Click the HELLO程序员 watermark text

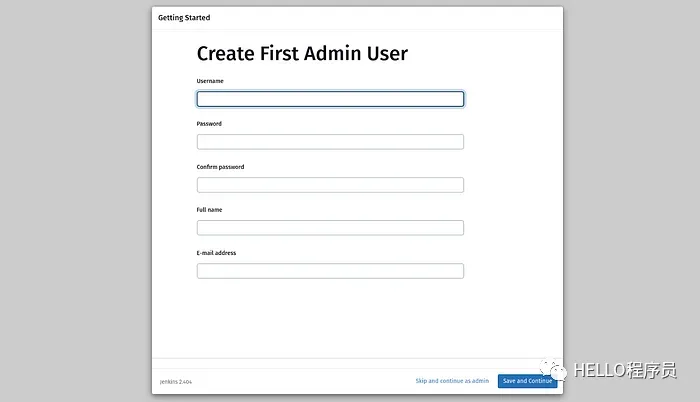[622, 371]
